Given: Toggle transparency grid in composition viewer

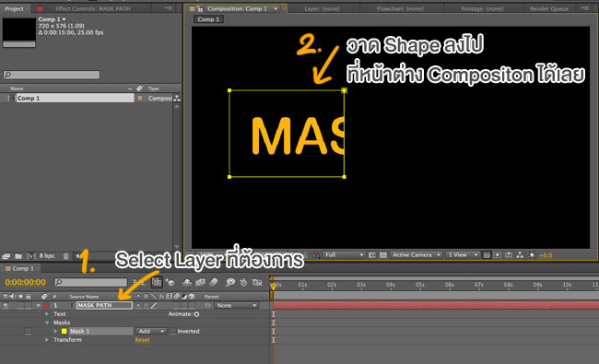Looking at the screenshot, I should 382,255.
